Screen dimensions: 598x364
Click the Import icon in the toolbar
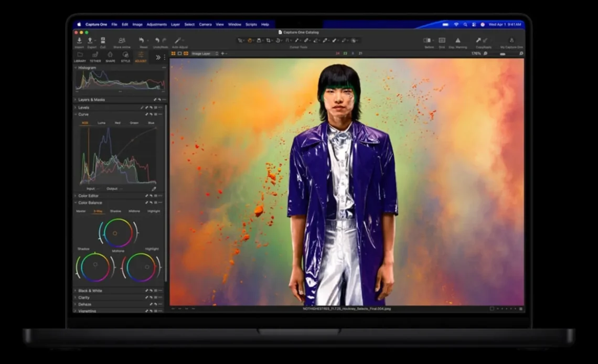(79, 40)
